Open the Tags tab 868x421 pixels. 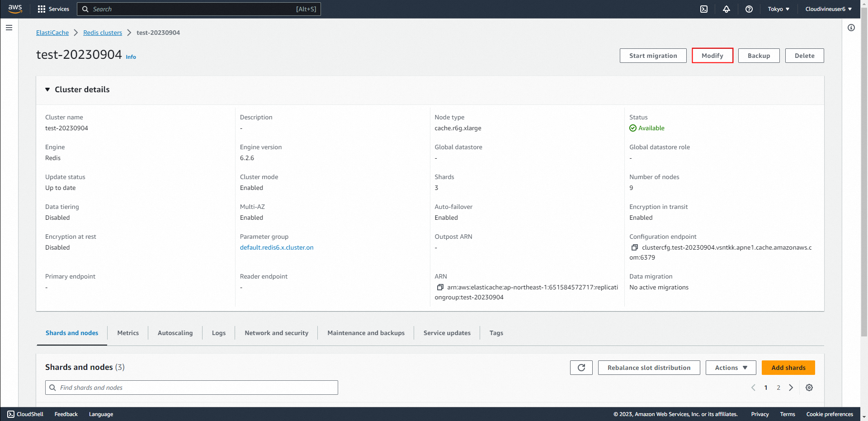[x=496, y=333]
